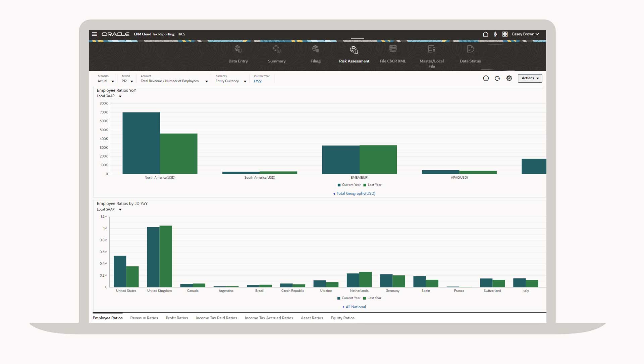Refresh the dashboard with refresh icon
Image resolution: width=644 pixels, height=364 pixels.
click(497, 78)
